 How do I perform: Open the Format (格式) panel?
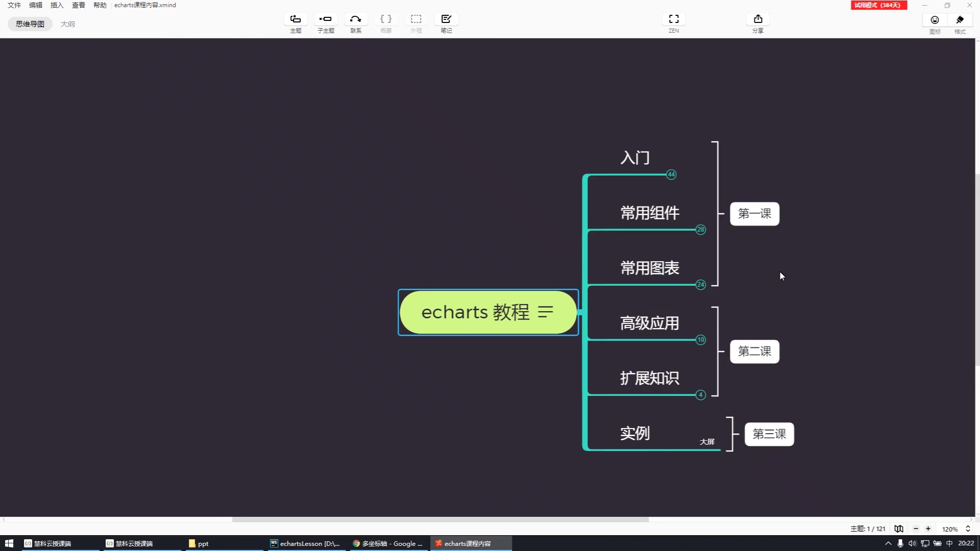[960, 20]
